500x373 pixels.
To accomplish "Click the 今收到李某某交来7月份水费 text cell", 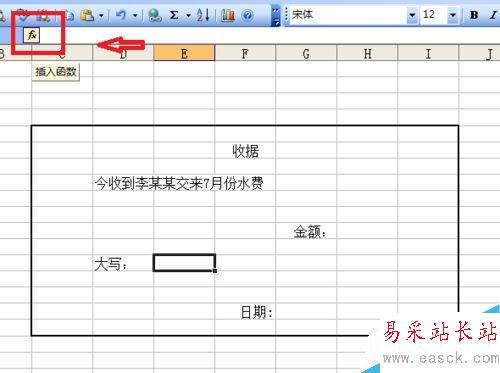I will pos(179,183).
